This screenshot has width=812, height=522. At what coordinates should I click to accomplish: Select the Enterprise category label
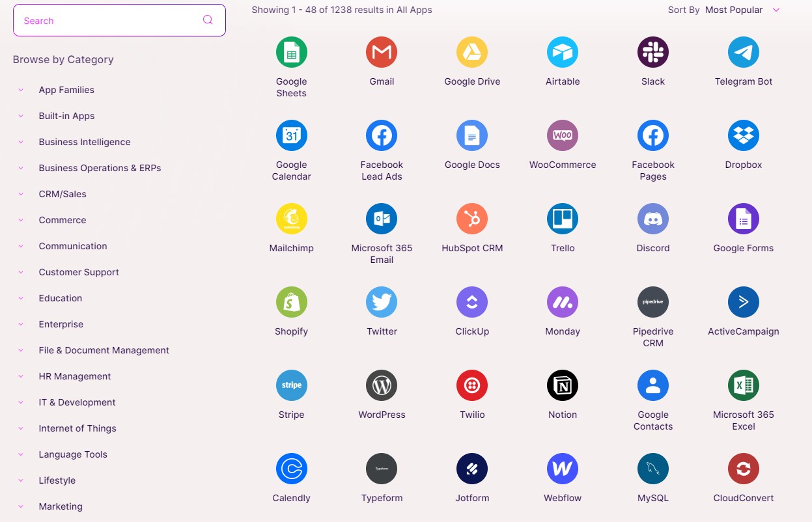point(61,324)
